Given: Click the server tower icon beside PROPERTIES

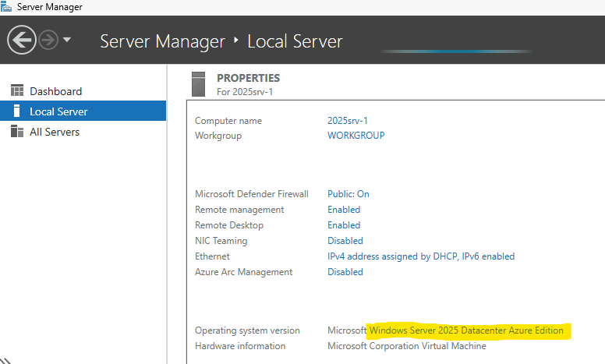Looking at the screenshot, I should click(198, 84).
